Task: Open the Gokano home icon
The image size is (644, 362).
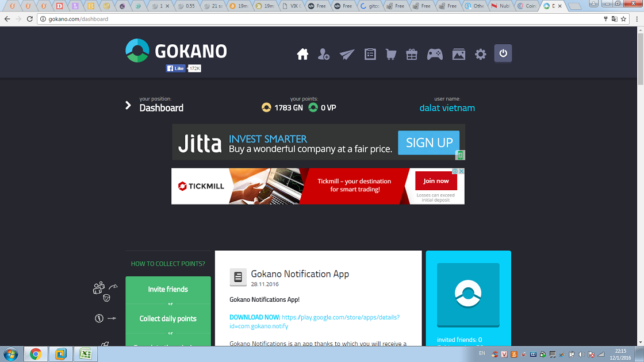Action: click(302, 54)
